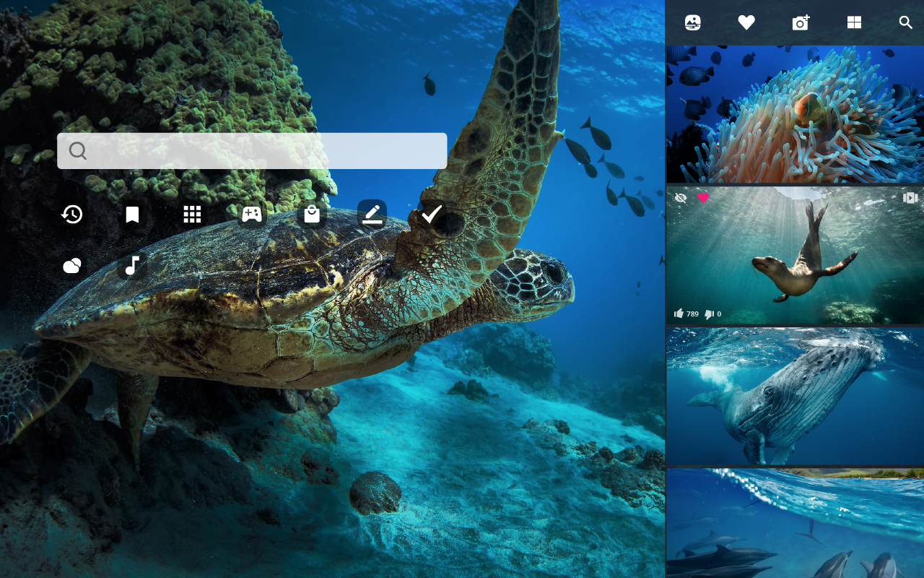The width and height of the screenshot is (924, 578).
Task: Select the humpback whale wallpaper
Action: 795,397
